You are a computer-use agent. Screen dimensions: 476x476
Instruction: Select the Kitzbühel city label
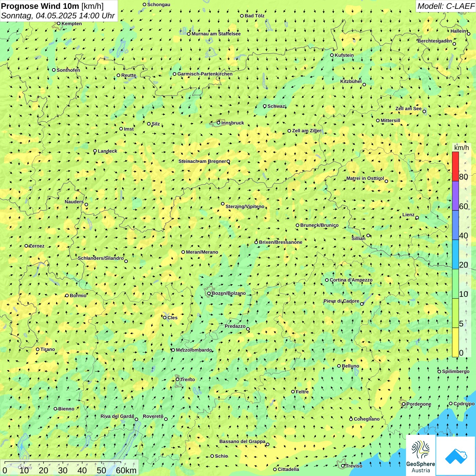pos(351,81)
